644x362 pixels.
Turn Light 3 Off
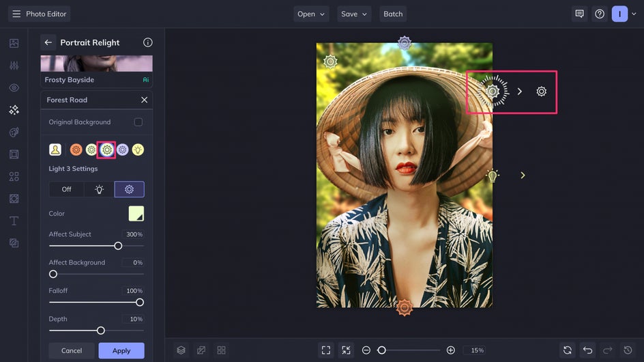coord(67,189)
